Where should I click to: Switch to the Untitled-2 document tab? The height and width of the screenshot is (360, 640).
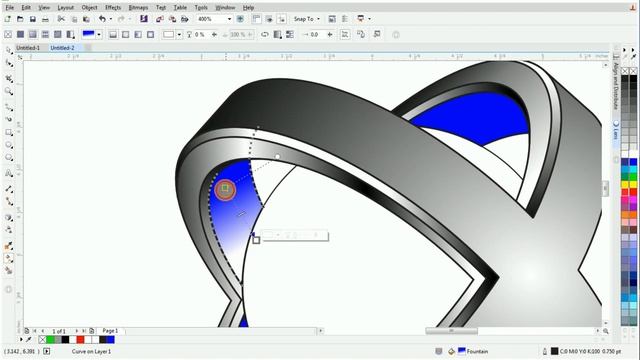(62, 48)
